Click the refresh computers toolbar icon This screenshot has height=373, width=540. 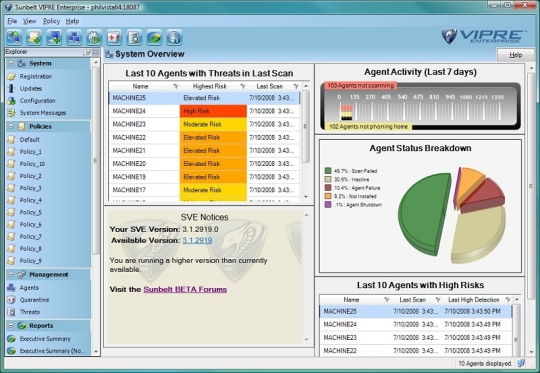pos(14,37)
